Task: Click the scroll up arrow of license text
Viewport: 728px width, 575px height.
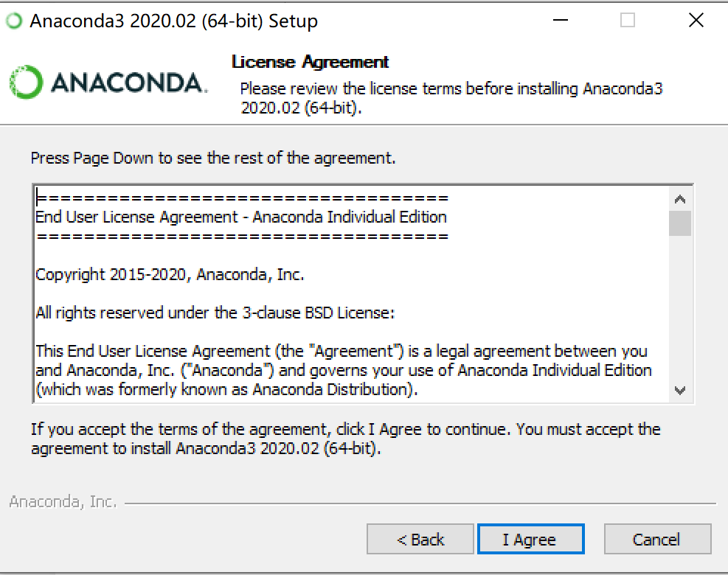Action: 680,199
